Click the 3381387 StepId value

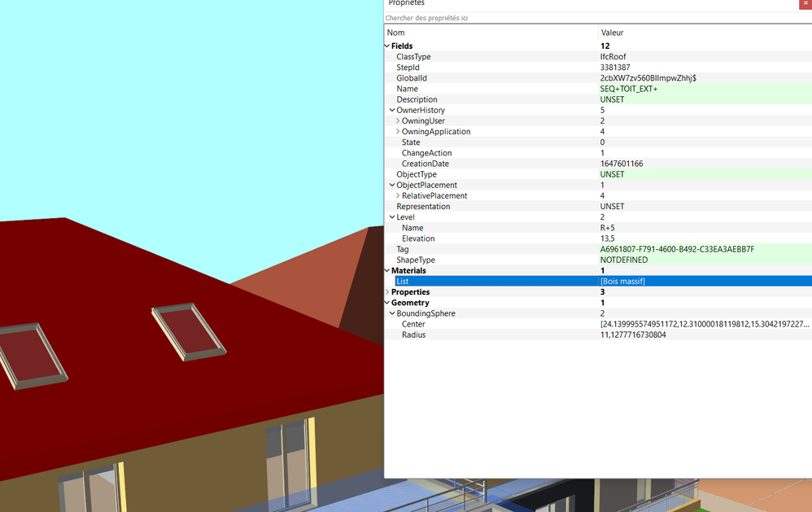coord(615,68)
